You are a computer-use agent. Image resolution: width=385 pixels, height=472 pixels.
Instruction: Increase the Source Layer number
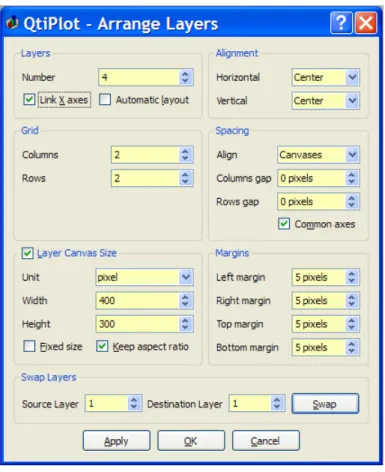(x=134, y=399)
